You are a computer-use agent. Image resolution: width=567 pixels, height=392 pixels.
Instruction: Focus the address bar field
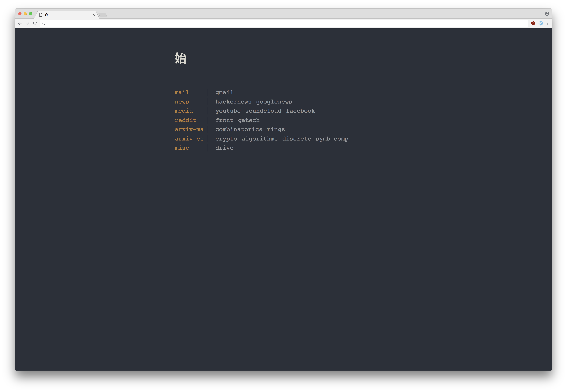[283, 23]
